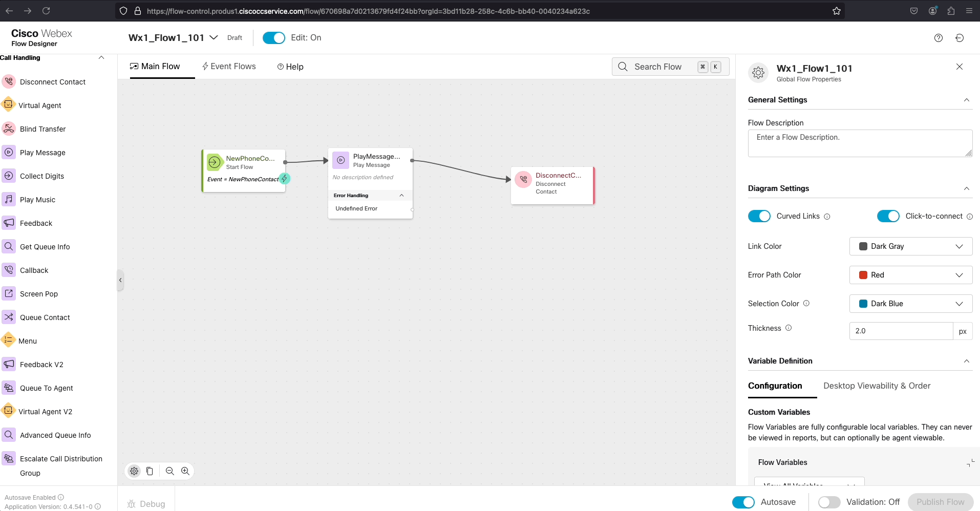The image size is (980, 511).
Task: Click the red Error Path Color swatch
Action: coord(863,275)
